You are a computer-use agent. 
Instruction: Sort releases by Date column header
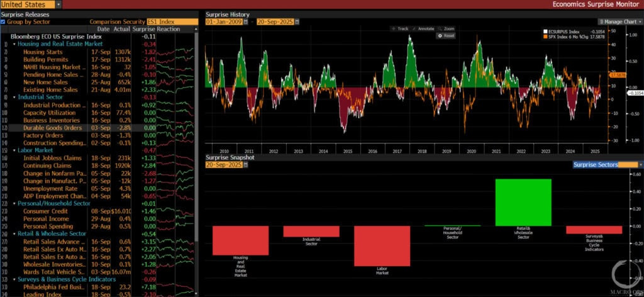[103, 29]
